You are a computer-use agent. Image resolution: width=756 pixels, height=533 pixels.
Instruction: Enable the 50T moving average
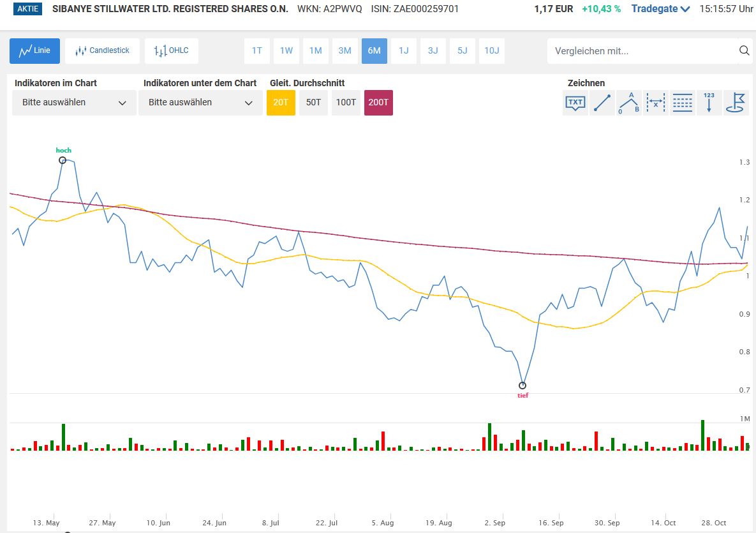(x=313, y=103)
